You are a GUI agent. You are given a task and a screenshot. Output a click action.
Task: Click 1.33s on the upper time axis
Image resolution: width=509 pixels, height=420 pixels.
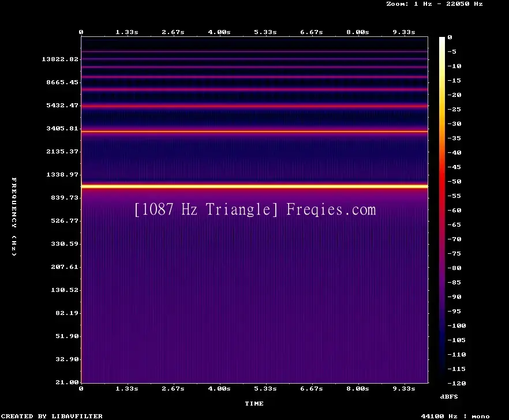(x=127, y=32)
